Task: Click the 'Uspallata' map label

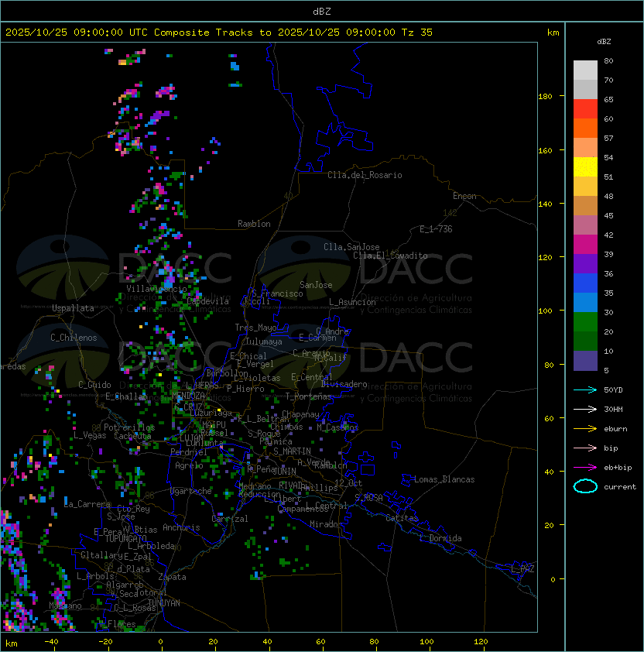Action: click(73, 308)
